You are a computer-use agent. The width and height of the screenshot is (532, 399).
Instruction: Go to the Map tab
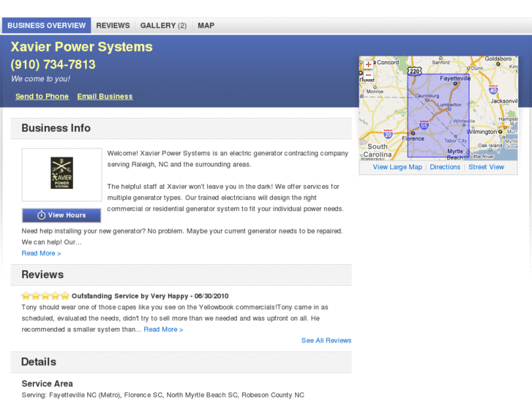pos(206,26)
